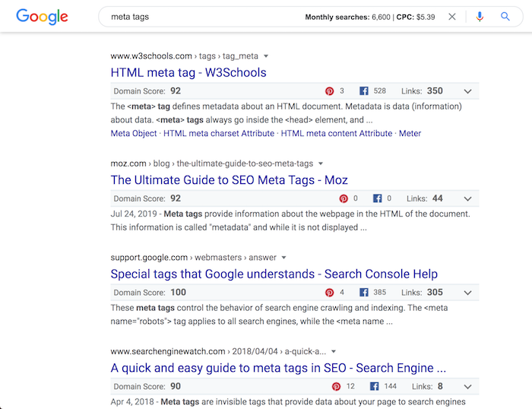Screen dimensions: 532x409
Task: Open the HTML meta tag - W3Schools result
Action: point(188,73)
